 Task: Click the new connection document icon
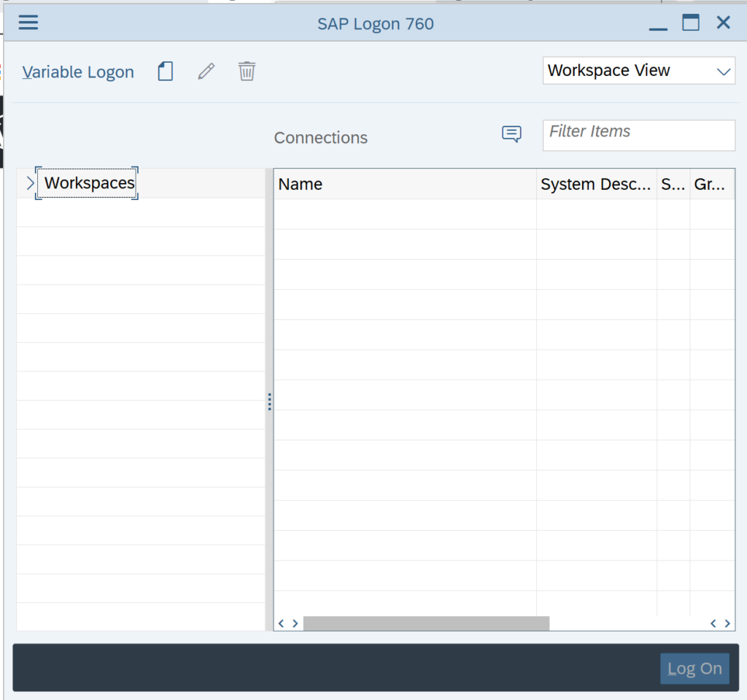click(166, 72)
